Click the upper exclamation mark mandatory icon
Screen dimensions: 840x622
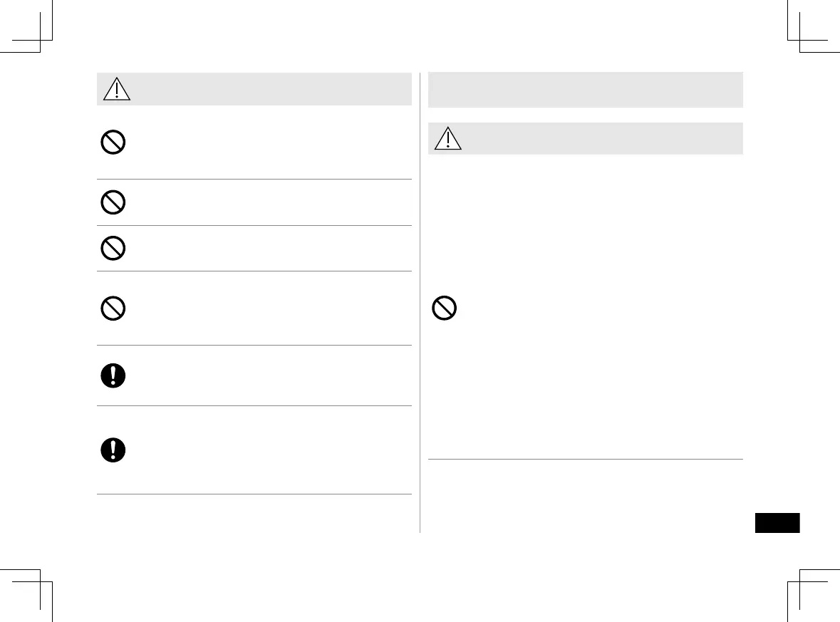point(113,376)
